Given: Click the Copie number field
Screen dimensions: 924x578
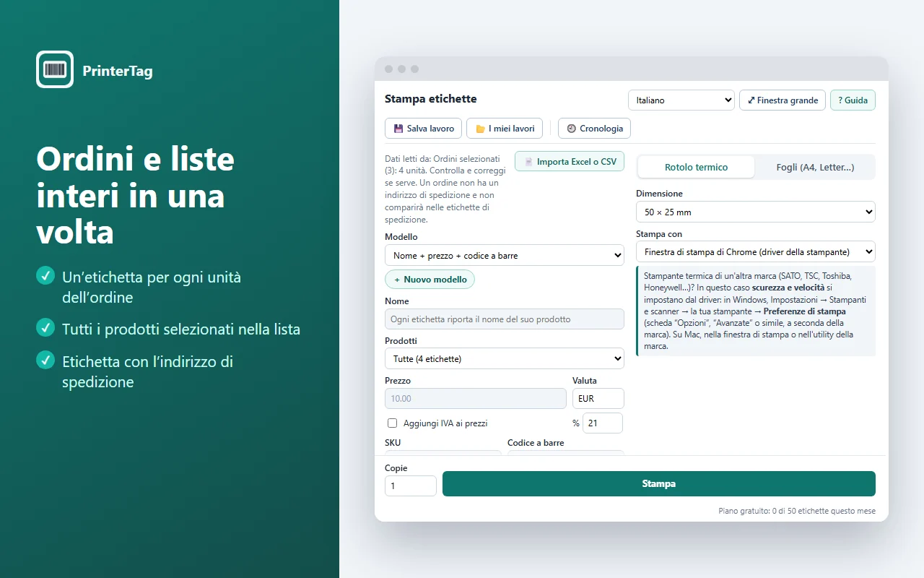Looking at the screenshot, I should pyautogui.click(x=411, y=486).
